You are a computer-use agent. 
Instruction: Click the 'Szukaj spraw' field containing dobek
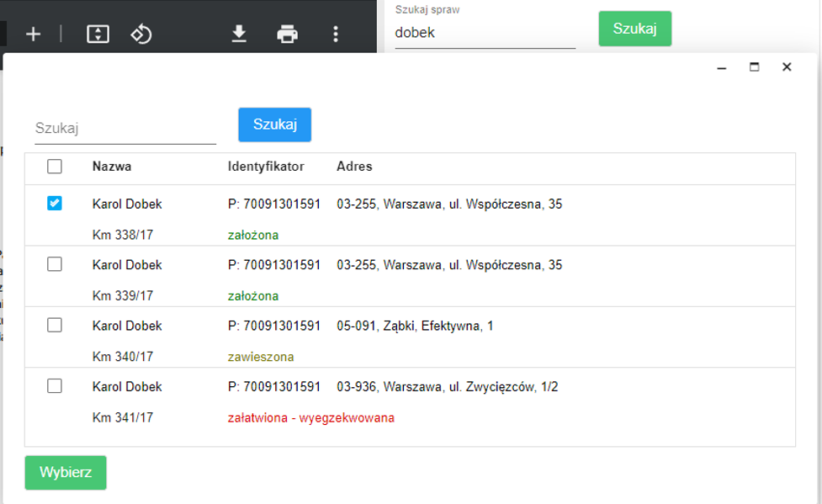[485, 33]
